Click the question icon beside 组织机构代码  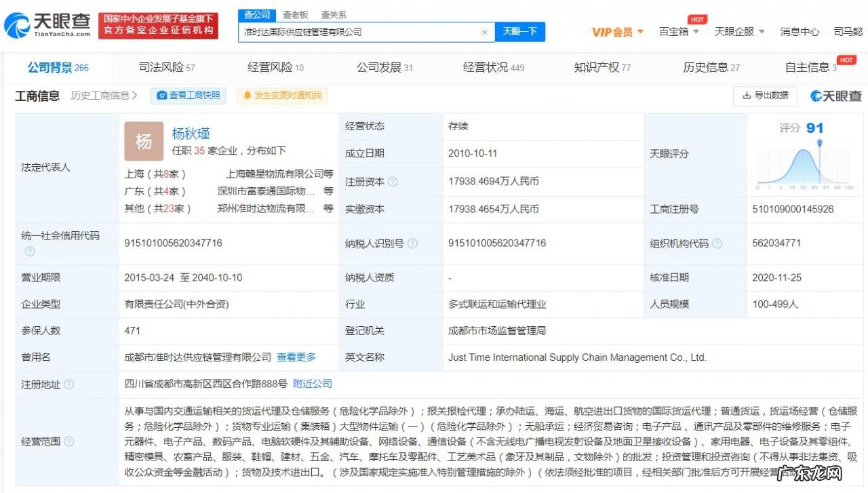(x=717, y=243)
